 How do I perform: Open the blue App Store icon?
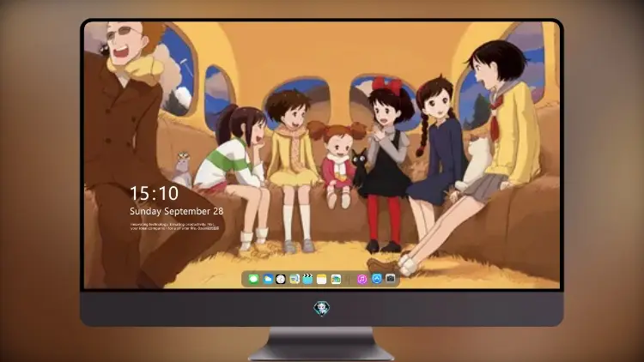coord(377,279)
